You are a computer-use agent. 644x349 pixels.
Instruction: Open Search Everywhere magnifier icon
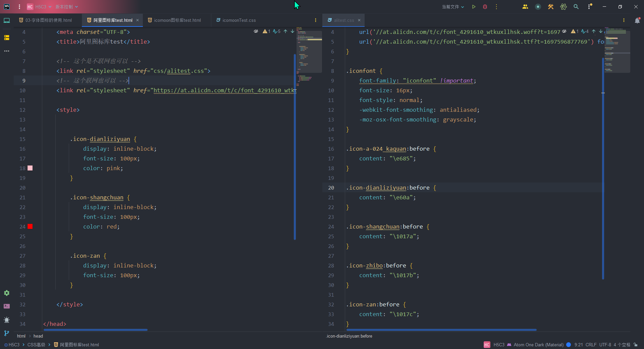(x=576, y=7)
